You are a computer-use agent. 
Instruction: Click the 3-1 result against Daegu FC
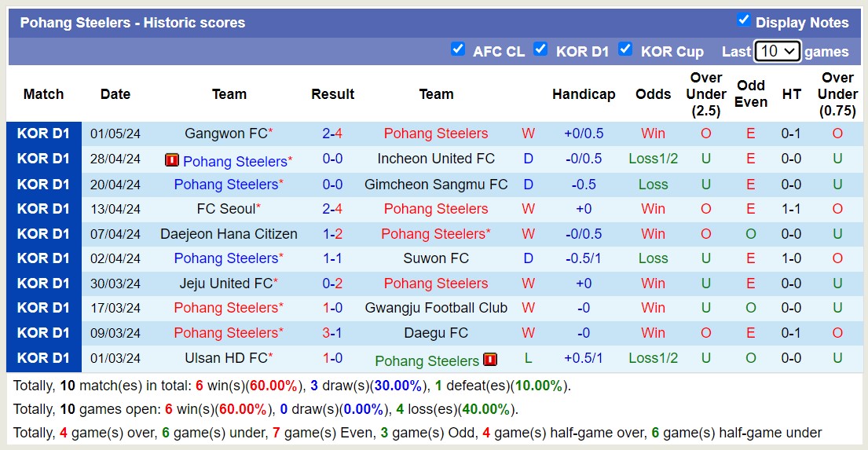(332, 333)
